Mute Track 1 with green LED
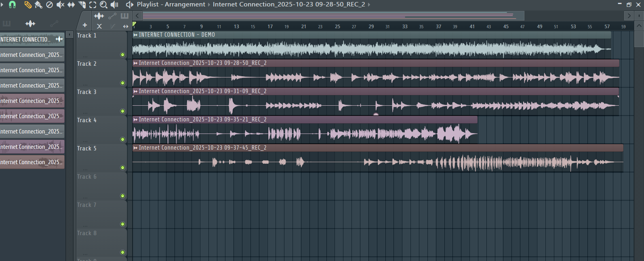 pos(122,55)
